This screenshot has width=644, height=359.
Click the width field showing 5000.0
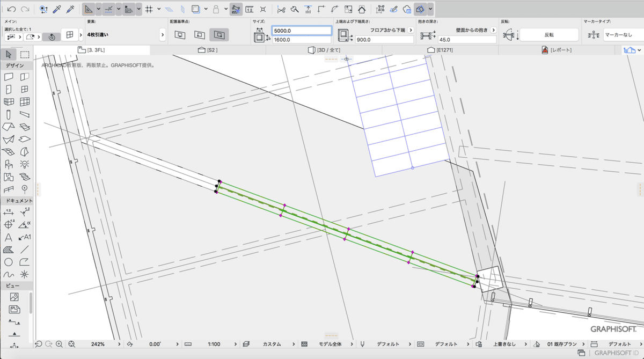[x=301, y=31]
